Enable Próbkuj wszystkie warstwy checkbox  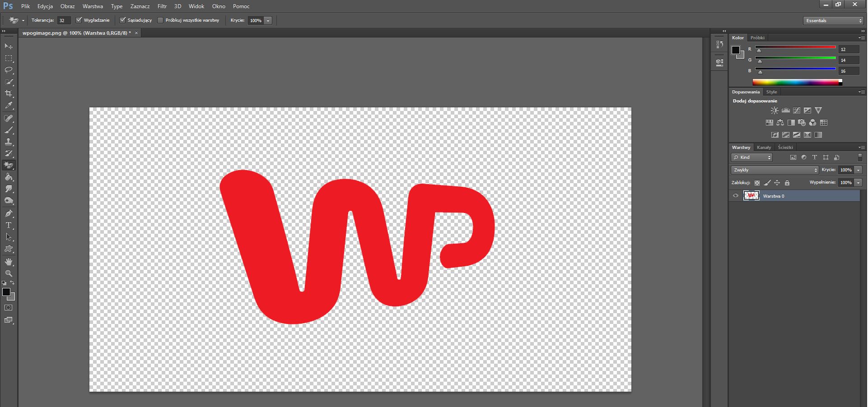pyautogui.click(x=160, y=20)
